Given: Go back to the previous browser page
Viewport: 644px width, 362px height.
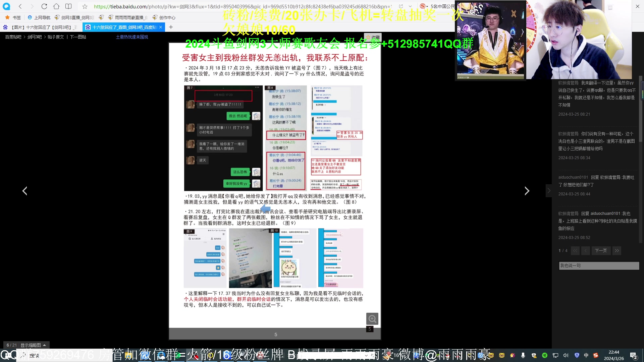Looking at the screenshot, I should (x=20, y=6).
